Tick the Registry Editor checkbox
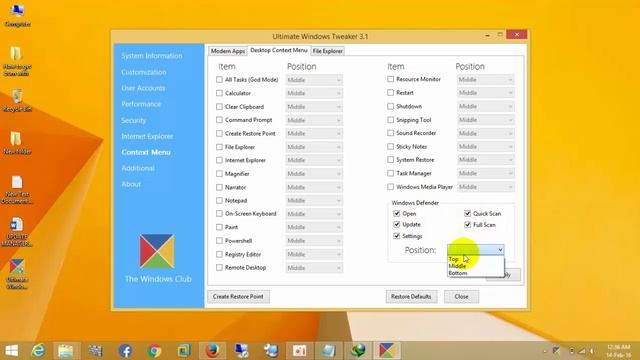640x360 pixels. [x=219, y=254]
